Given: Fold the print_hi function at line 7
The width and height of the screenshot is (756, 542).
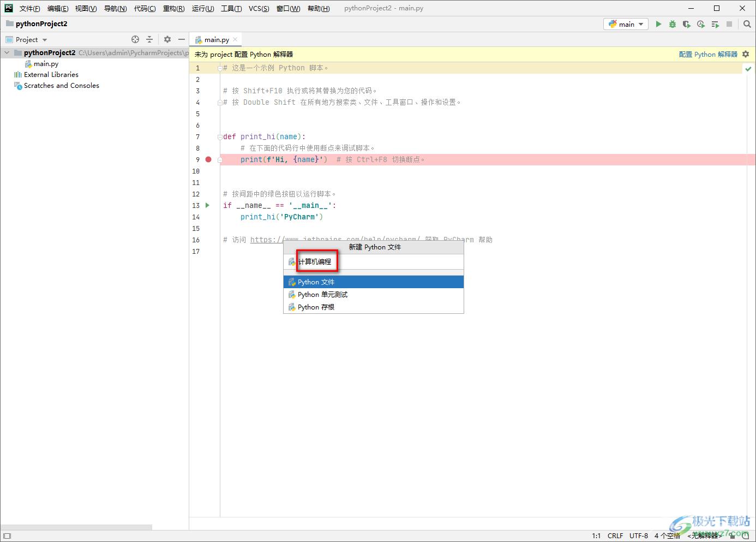Looking at the screenshot, I should (x=220, y=137).
